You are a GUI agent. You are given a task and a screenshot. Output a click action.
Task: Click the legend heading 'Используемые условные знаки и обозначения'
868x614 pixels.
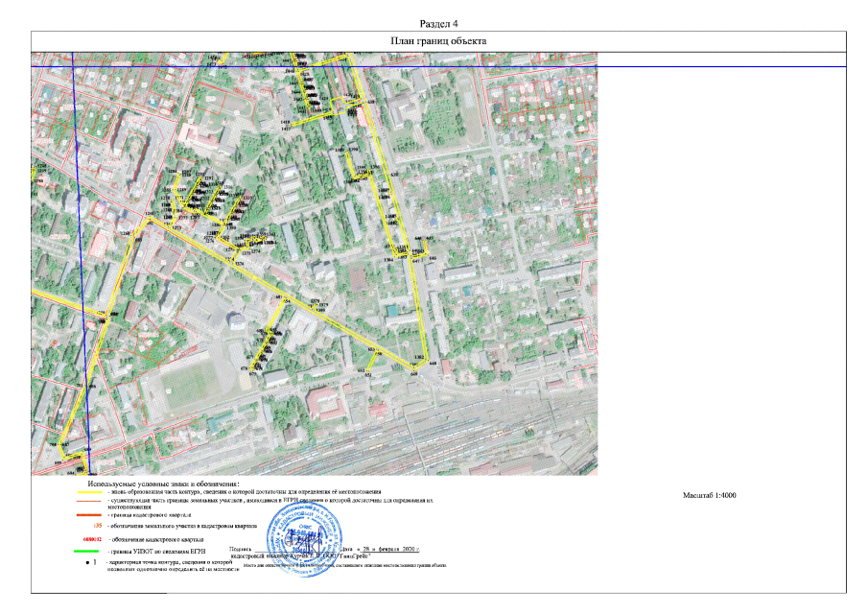pos(163,482)
